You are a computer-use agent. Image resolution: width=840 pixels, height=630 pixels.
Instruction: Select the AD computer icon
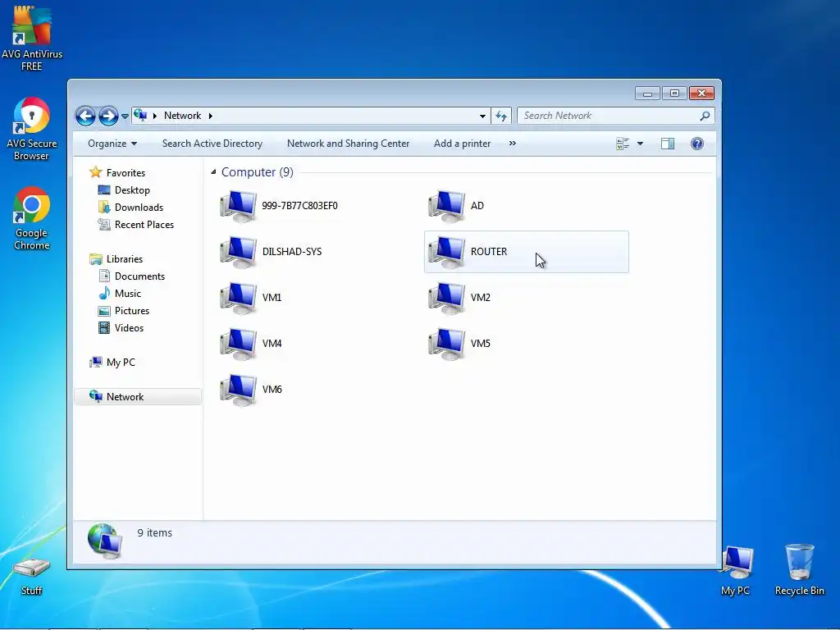(x=447, y=206)
